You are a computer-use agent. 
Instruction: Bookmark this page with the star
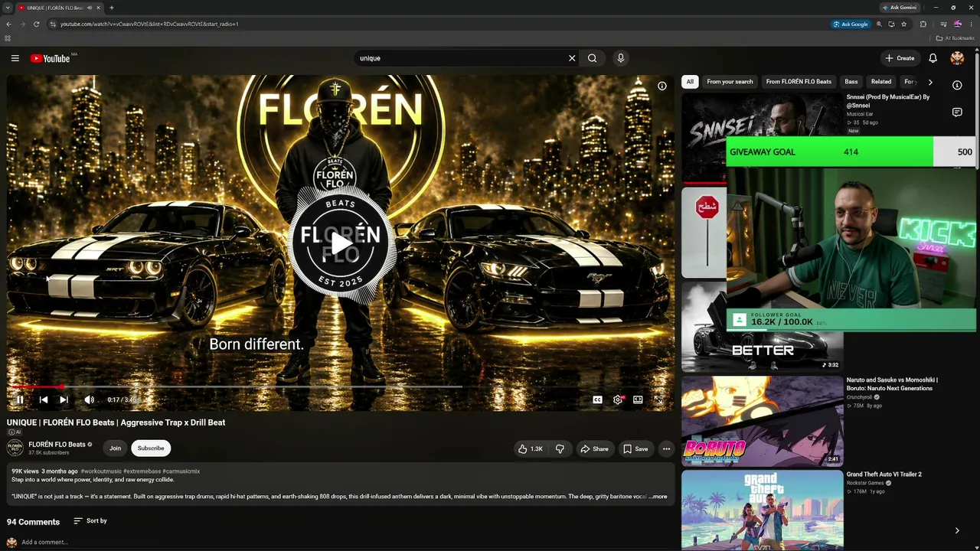[903, 24]
